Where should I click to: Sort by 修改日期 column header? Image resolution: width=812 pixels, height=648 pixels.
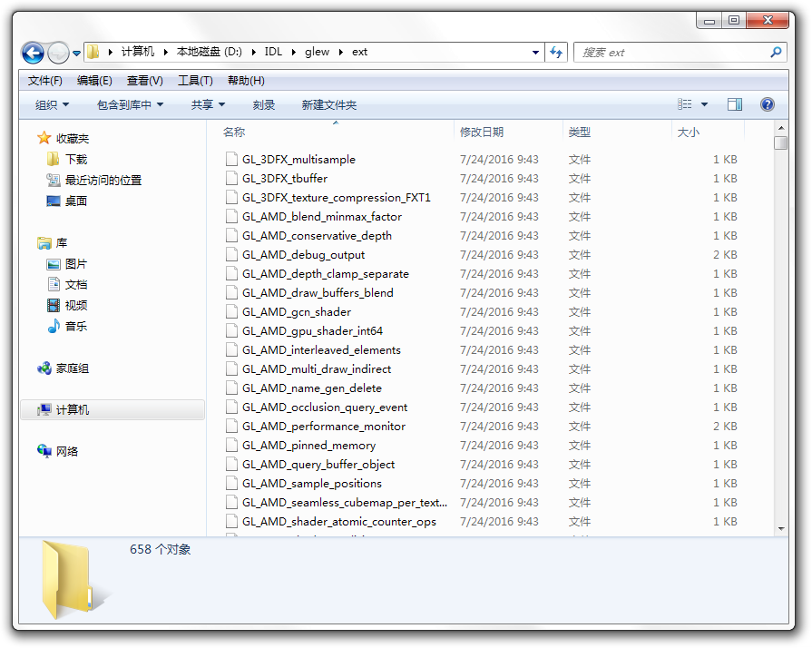tap(482, 133)
